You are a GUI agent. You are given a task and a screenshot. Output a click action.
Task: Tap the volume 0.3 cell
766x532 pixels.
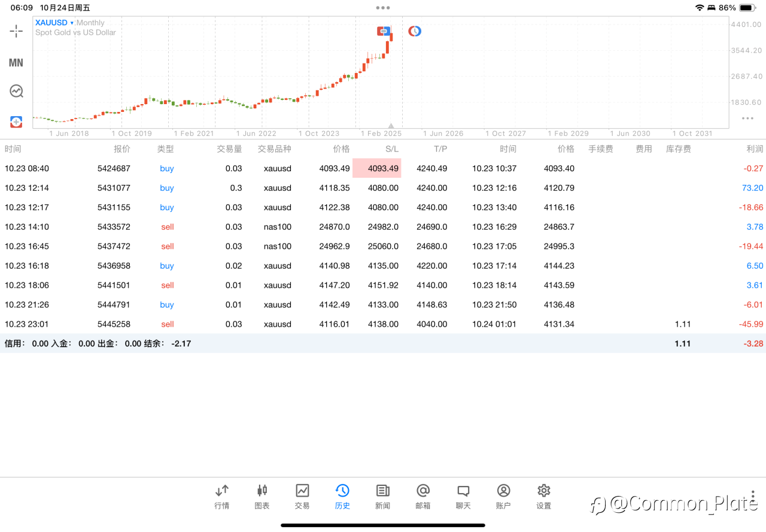236,188
